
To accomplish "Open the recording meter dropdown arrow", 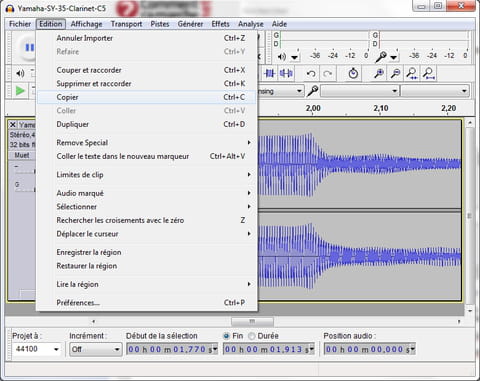I will click(394, 57).
